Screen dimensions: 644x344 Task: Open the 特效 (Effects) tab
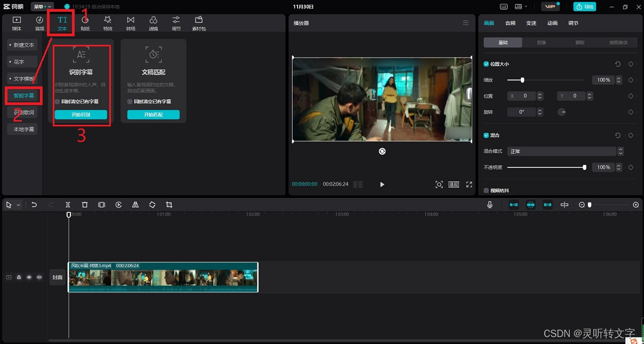coord(108,23)
